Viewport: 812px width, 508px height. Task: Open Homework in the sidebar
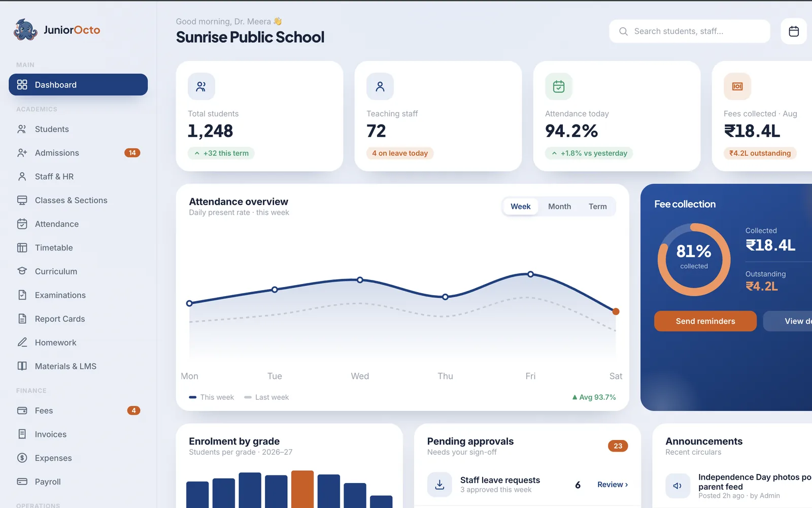coord(78,342)
